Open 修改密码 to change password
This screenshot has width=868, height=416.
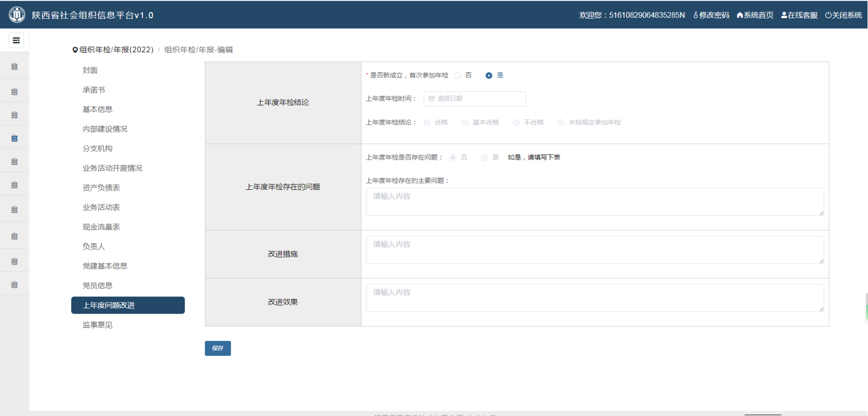tap(711, 15)
